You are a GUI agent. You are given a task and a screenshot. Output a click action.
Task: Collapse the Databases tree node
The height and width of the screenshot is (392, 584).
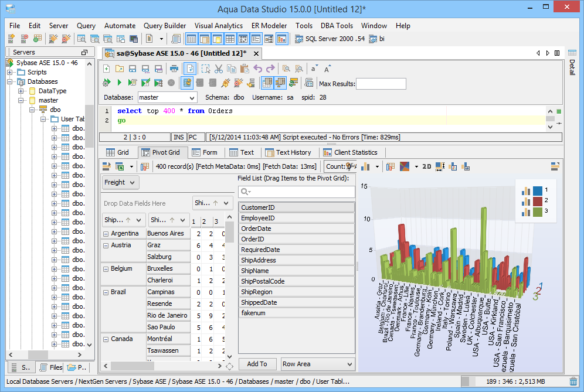(x=10, y=81)
